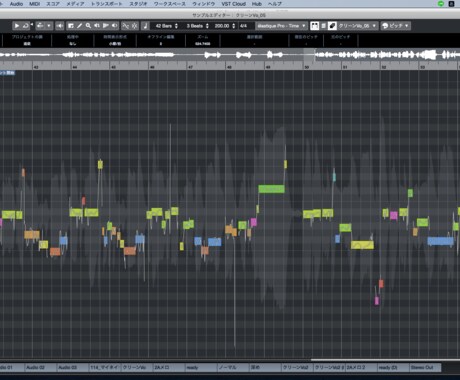This screenshot has width=460, height=380.
Task: Select the Play speaker tool
Action: [x=97, y=26]
